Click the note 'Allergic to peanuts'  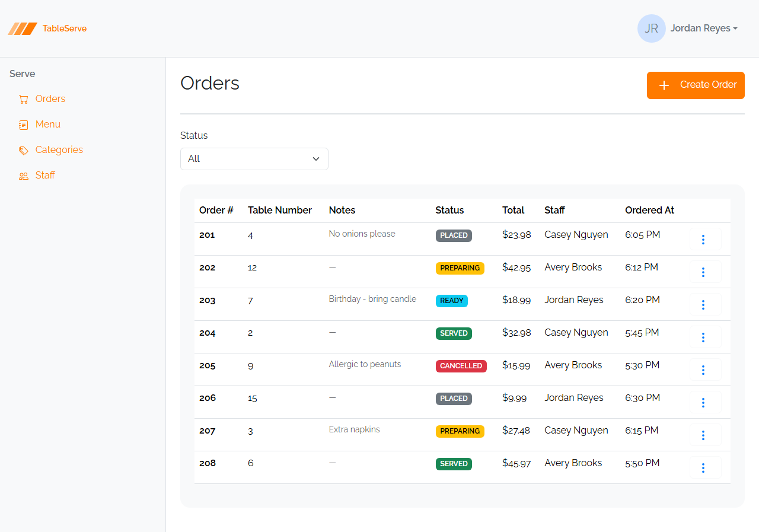click(x=365, y=364)
